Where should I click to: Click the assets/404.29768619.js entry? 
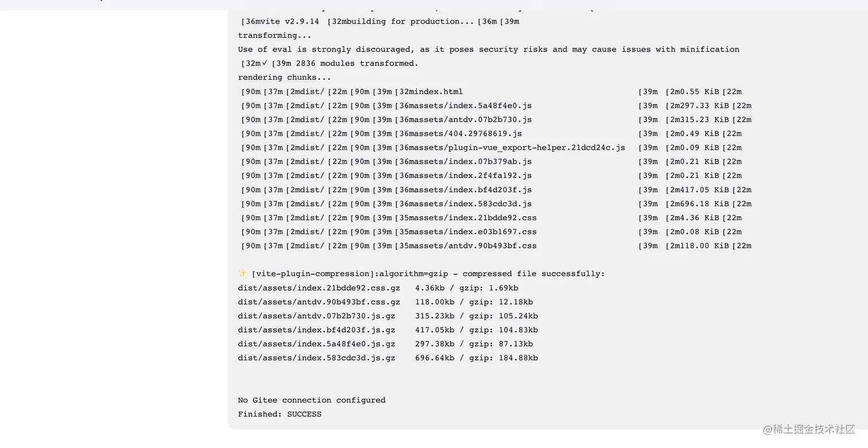pyautogui.click(x=467, y=134)
